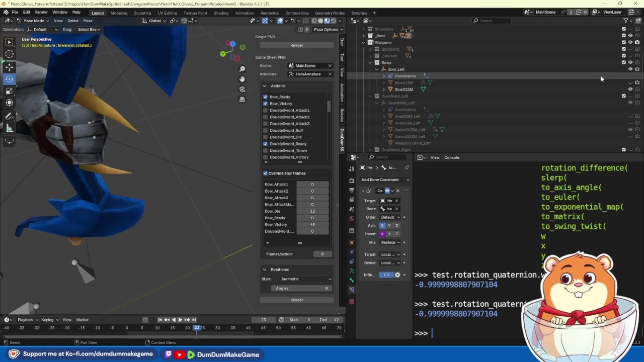
Task: Switch to the Scripting workspace tab
Action: point(359,13)
